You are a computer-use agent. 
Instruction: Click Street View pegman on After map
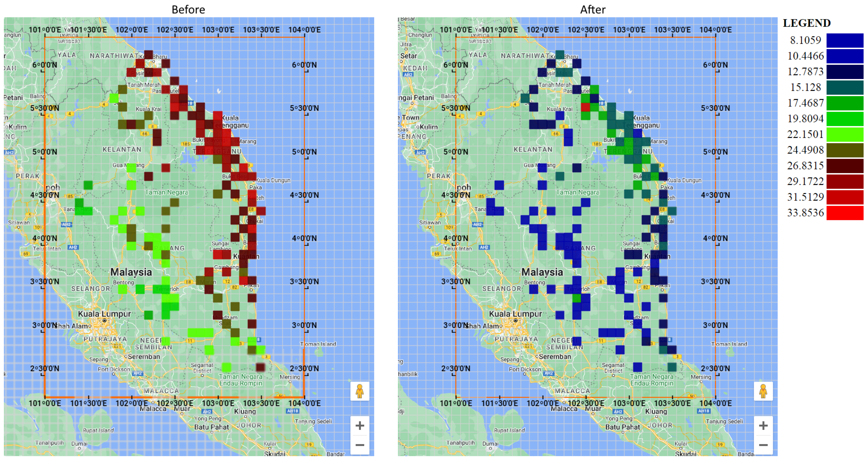point(763,391)
